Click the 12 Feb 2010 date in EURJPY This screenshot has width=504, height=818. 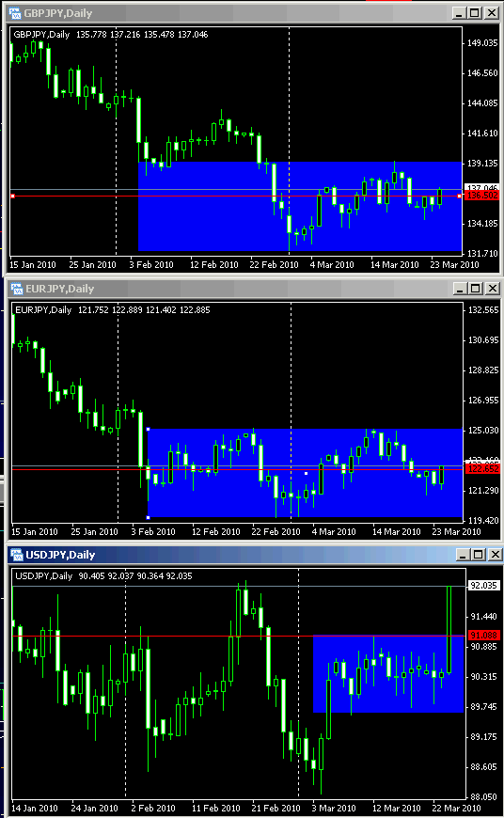(x=216, y=531)
